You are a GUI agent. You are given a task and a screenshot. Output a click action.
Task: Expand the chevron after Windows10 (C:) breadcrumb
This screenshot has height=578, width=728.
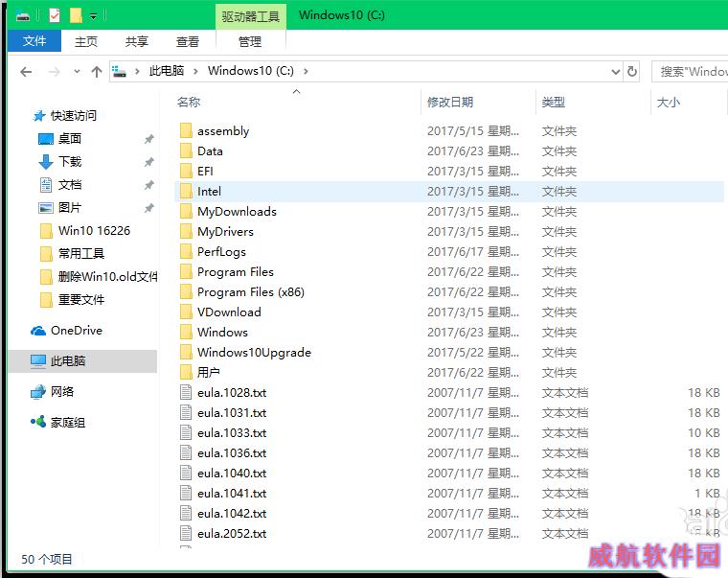(306, 72)
